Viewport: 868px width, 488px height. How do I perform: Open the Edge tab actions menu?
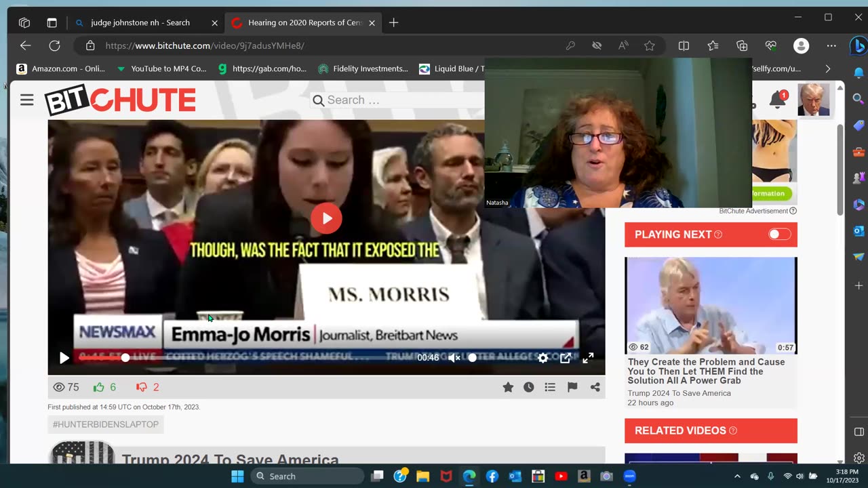pyautogui.click(x=52, y=22)
